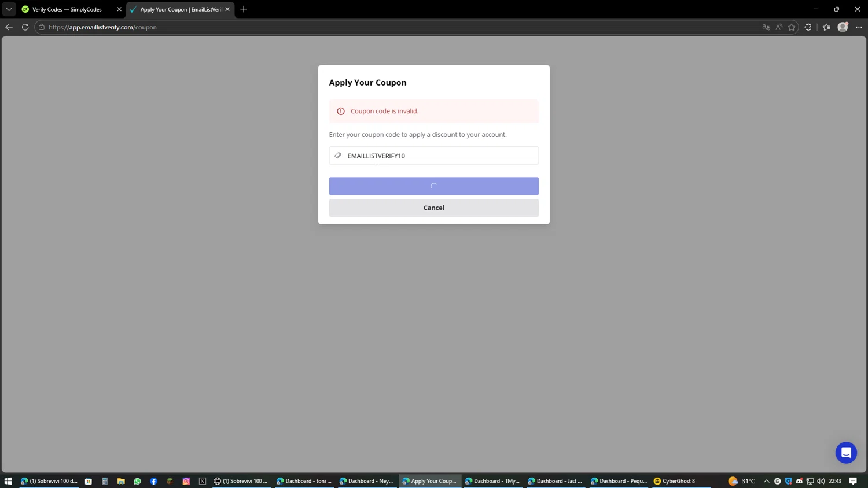Open Calculator from taskbar
The height and width of the screenshot is (488, 868).
[x=105, y=481]
